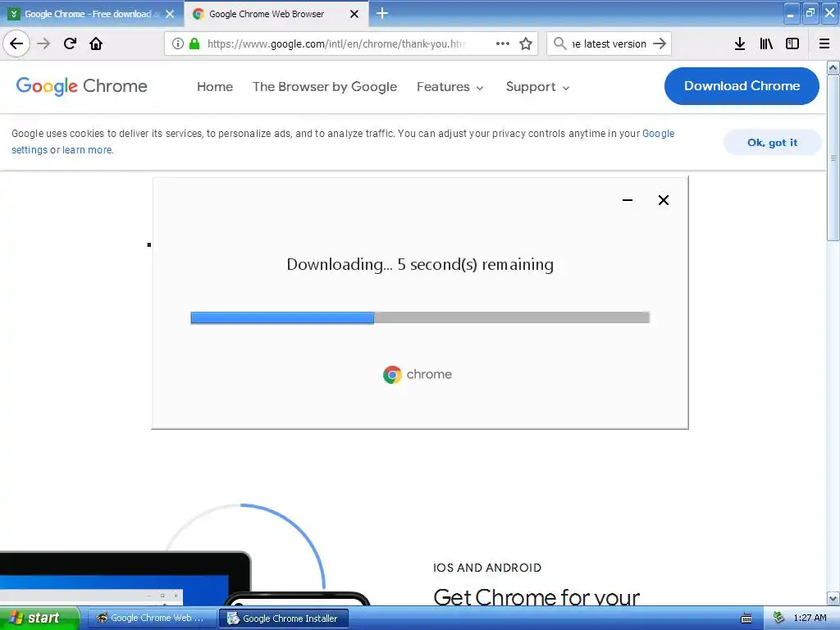840x630 pixels.
Task: Click the latest version search box
Action: 609,43
